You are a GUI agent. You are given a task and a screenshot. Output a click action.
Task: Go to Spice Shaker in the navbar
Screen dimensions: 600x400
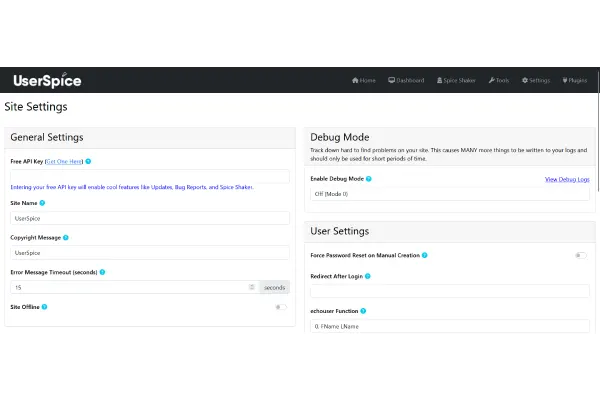456,80
